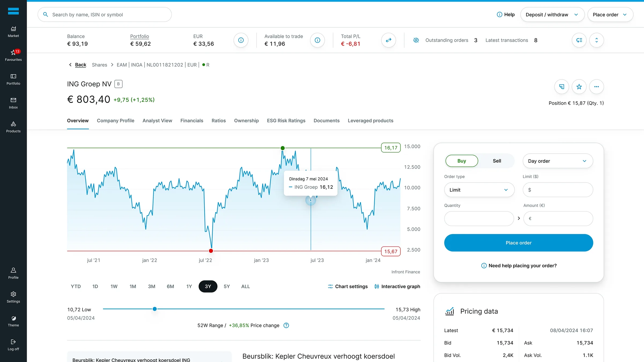Select the 6M chart range
Image resolution: width=644 pixels, height=362 pixels.
click(170, 286)
